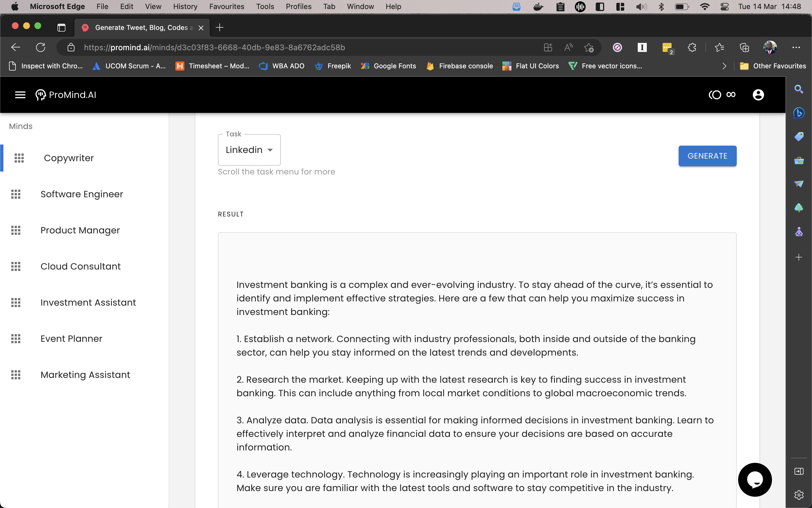
Task: Open the Profiles menu
Action: coord(298,7)
